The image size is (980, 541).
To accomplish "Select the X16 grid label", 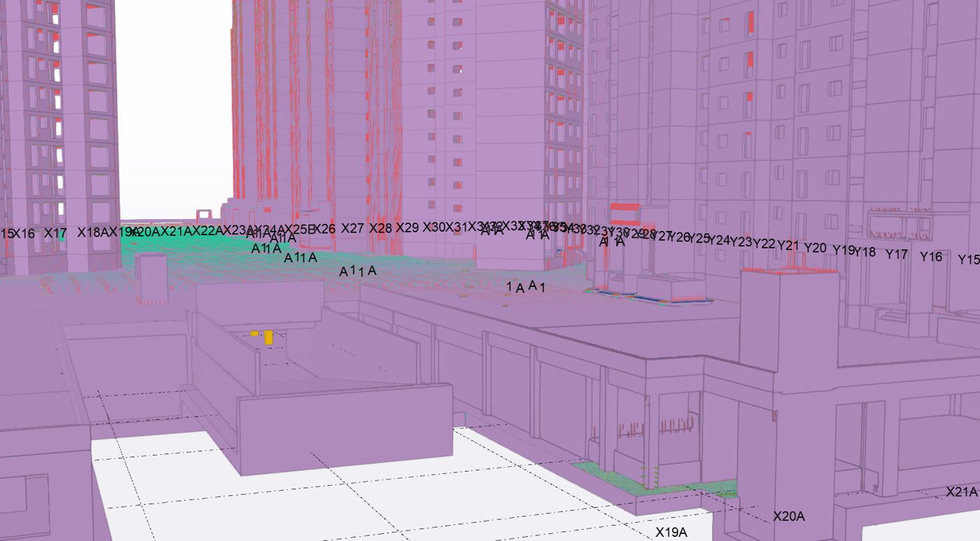I will coord(24,233).
